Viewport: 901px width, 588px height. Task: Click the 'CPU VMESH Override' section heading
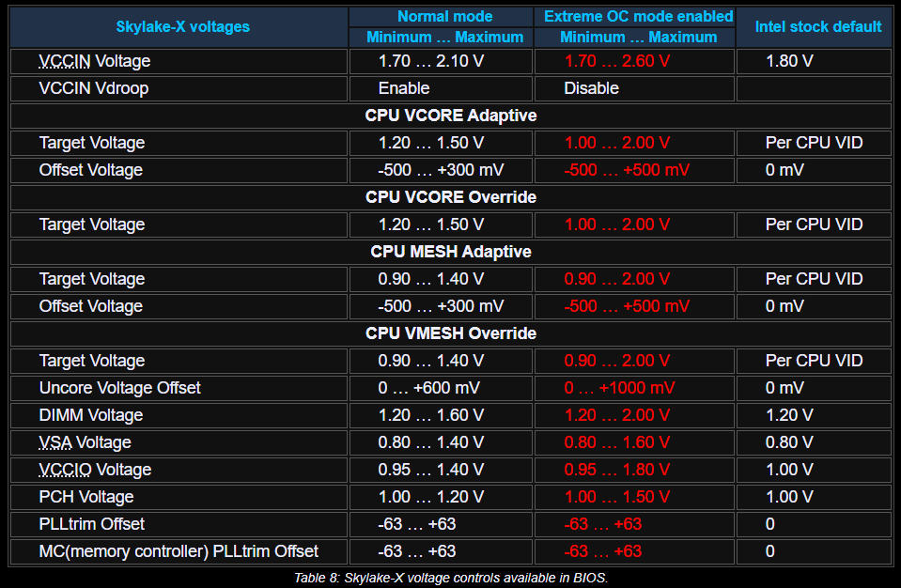pos(451,333)
